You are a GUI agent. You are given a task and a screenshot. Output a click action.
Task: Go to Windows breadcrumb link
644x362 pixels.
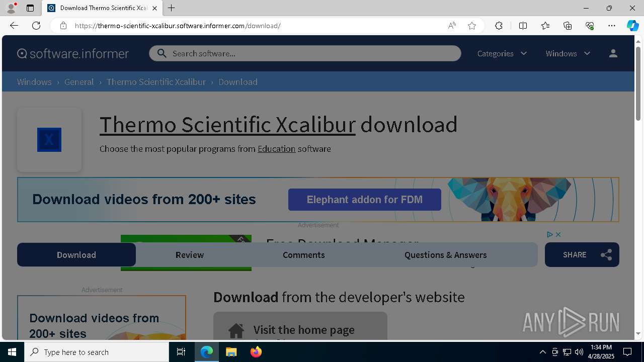pos(34,82)
